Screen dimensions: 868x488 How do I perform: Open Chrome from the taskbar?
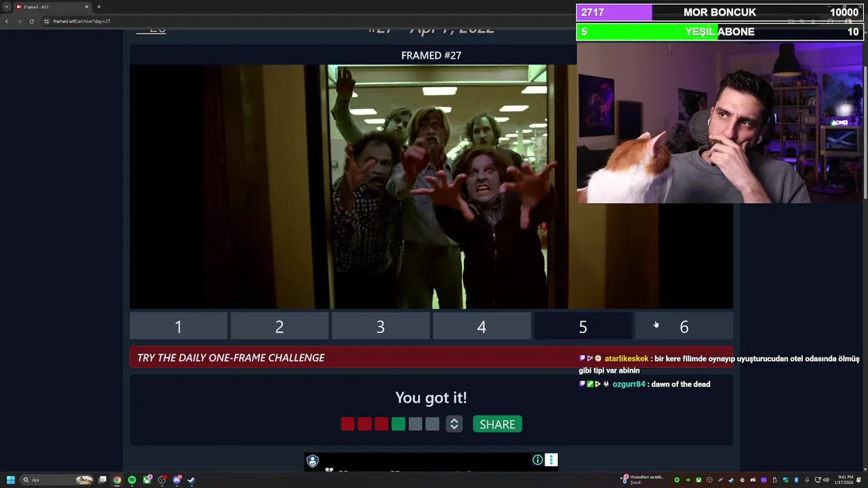tap(117, 480)
